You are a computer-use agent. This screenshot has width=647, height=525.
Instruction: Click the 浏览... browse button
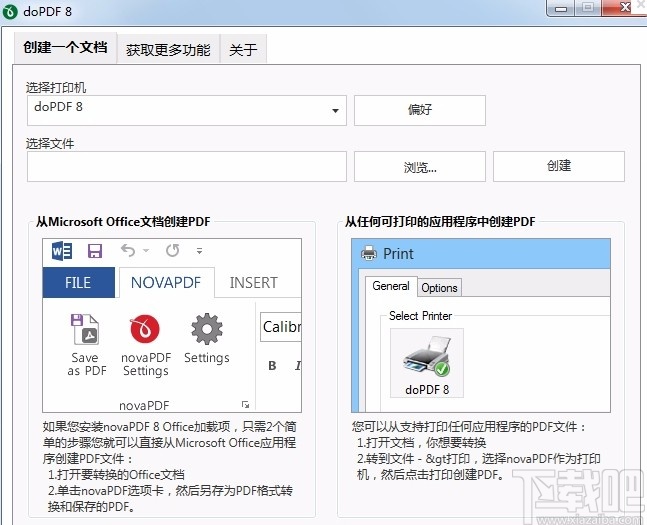(x=420, y=166)
